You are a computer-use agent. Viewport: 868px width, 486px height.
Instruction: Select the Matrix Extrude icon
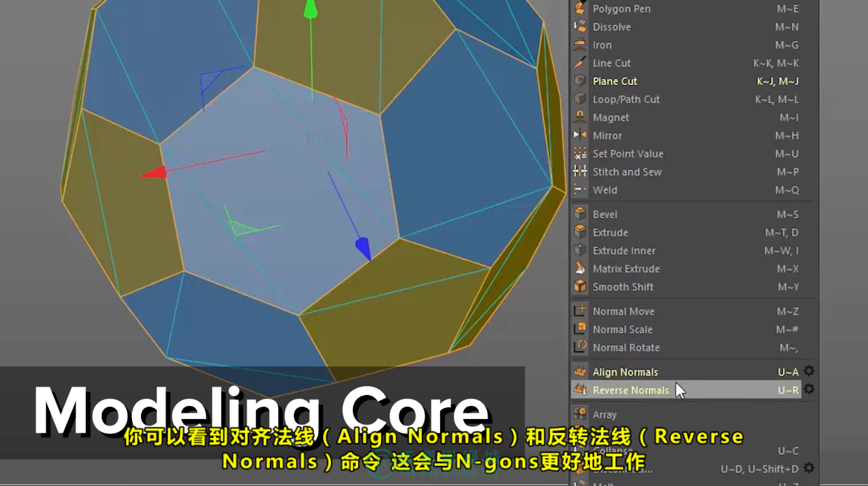click(580, 269)
